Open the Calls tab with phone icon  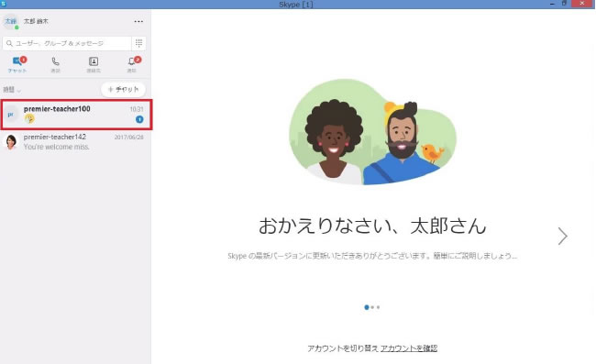pyautogui.click(x=56, y=64)
